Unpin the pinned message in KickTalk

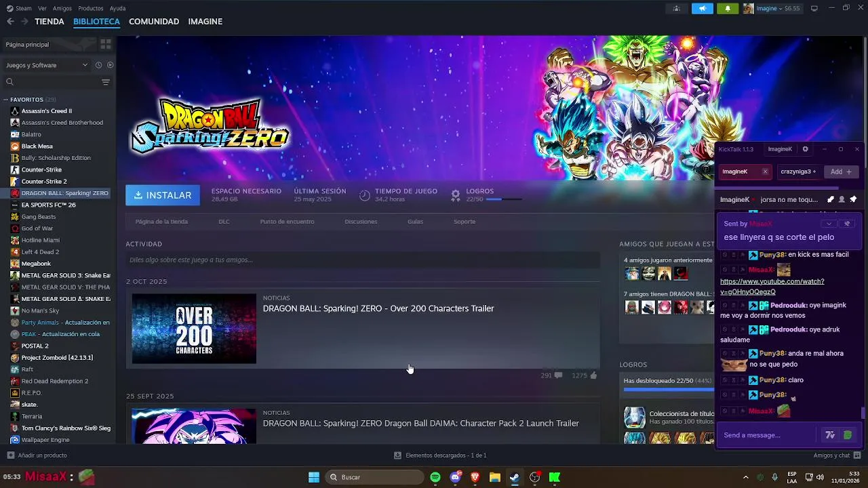pyautogui.click(x=847, y=224)
